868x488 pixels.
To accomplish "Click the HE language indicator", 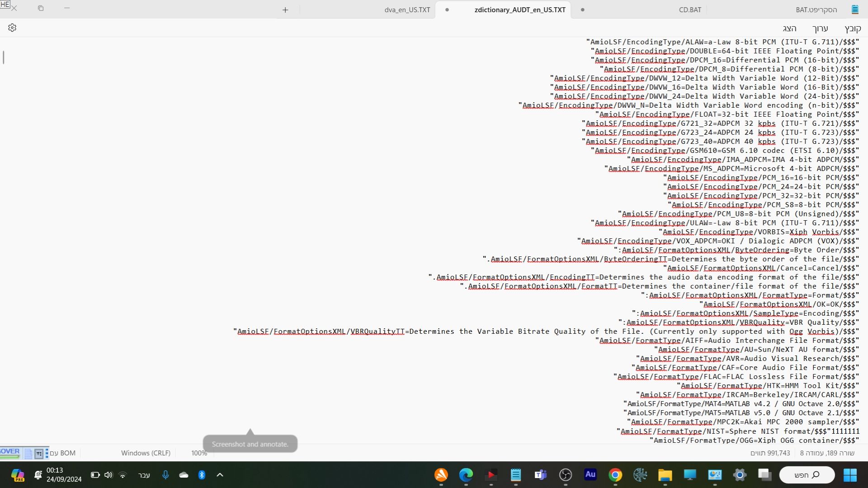I will point(5,4).
